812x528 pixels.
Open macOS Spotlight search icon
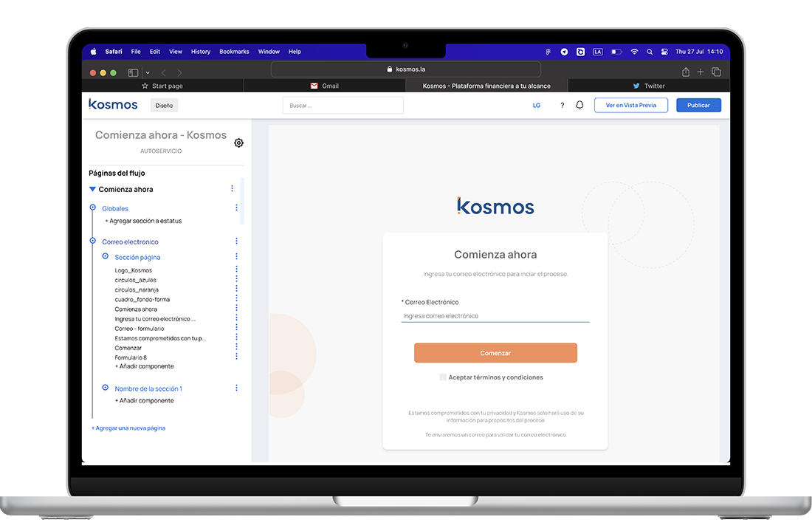(650, 52)
